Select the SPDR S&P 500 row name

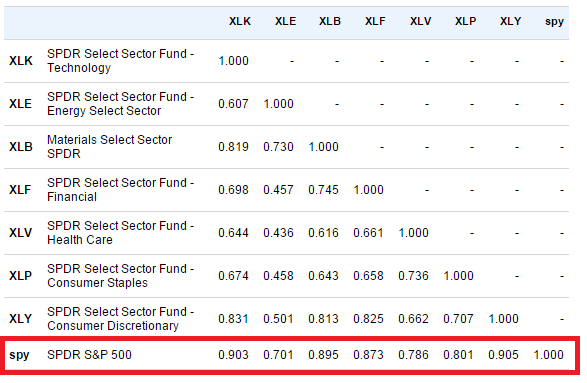(x=89, y=355)
